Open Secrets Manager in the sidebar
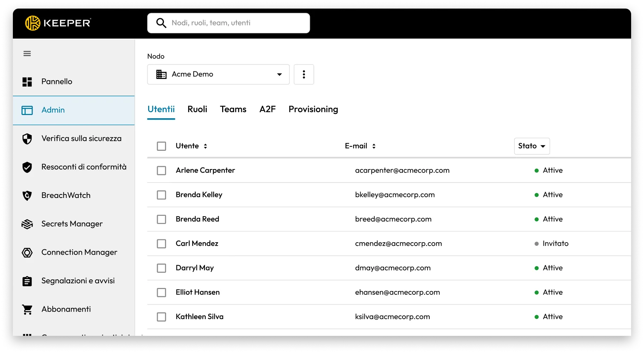The image size is (644, 353). (x=74, y=224)
